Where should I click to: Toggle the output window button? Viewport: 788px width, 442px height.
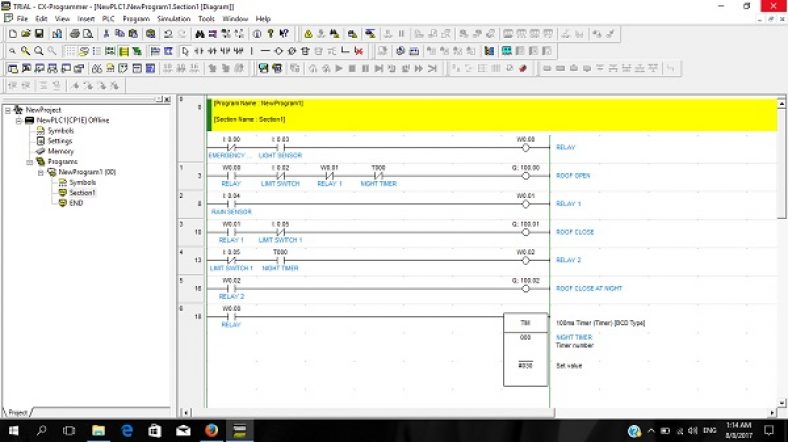click(26, 68)
